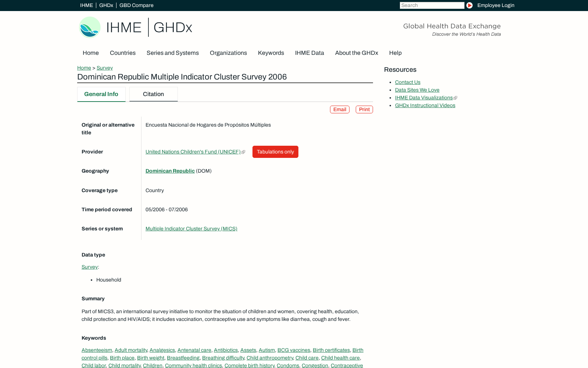Go to Home in main navigation
Viewport: 588px width, 368px height.
click(x=91, y=53)
